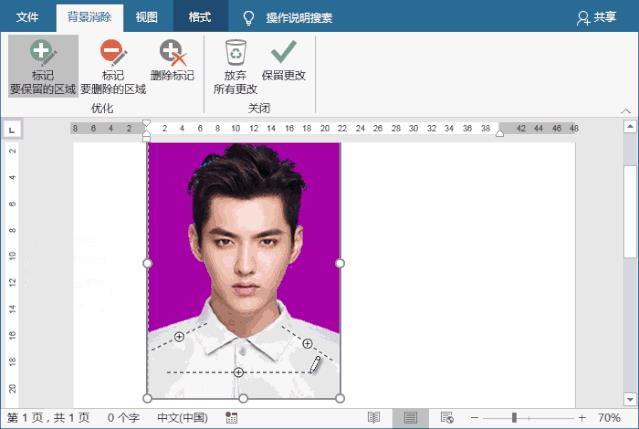Switch to Read Mode view

373,417
